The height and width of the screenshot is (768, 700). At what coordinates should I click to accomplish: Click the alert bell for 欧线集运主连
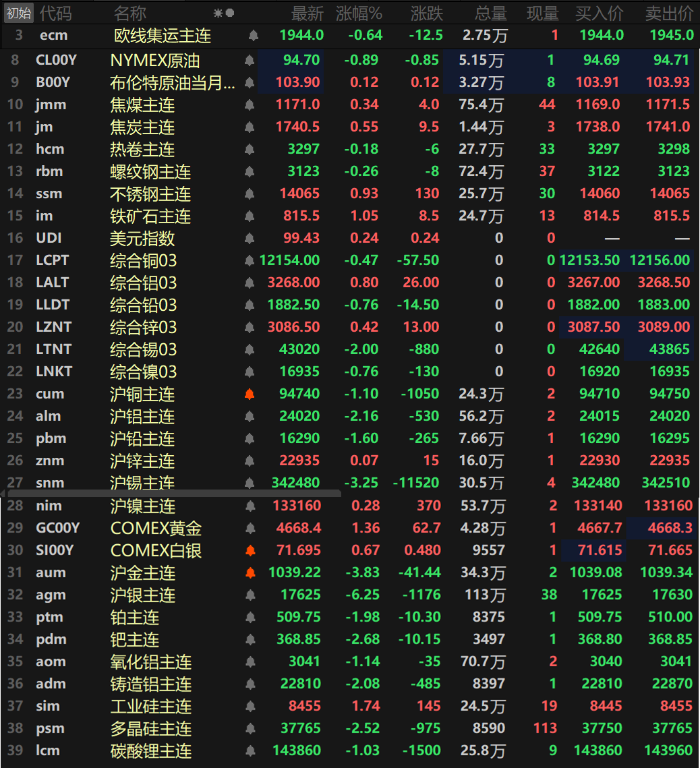pyautogui.click(x=253, y=35)
